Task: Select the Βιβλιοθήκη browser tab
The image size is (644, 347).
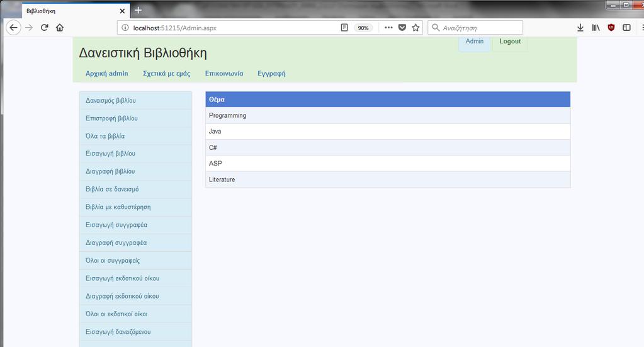Action: 76,11
